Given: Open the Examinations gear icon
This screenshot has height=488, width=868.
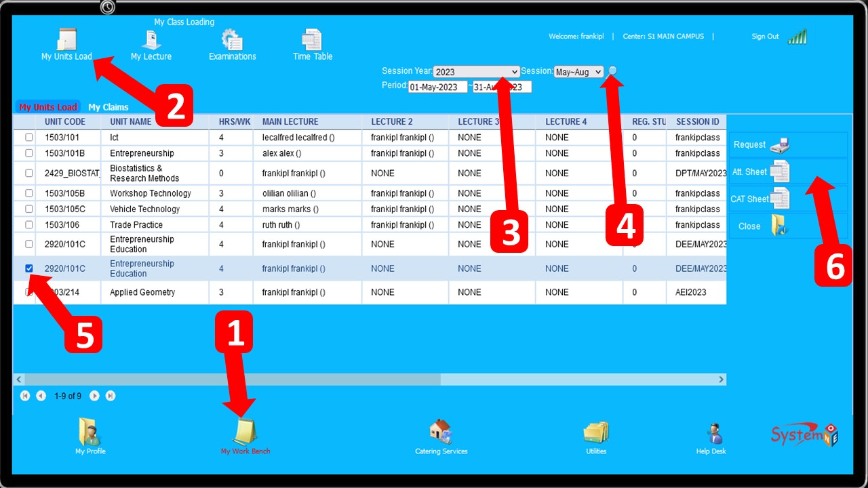Looking at the screenshot, I should coord(232,40).
